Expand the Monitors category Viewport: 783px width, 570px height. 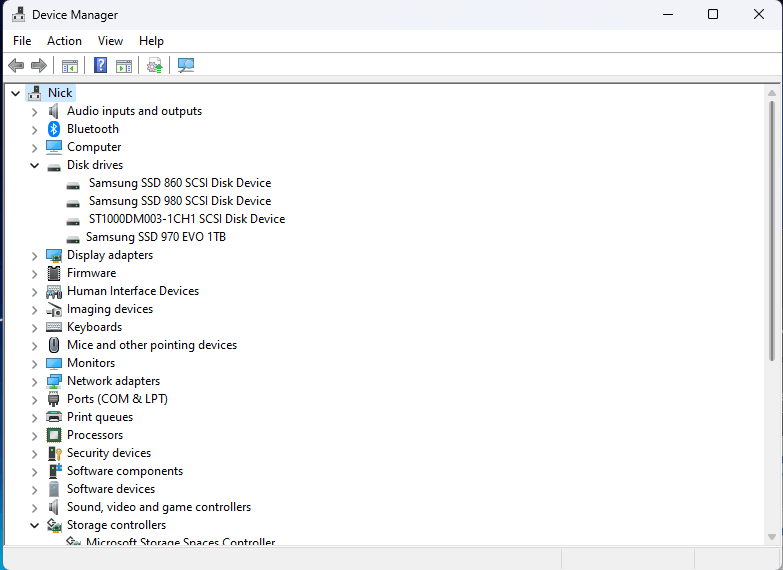[x=34, y=364]
